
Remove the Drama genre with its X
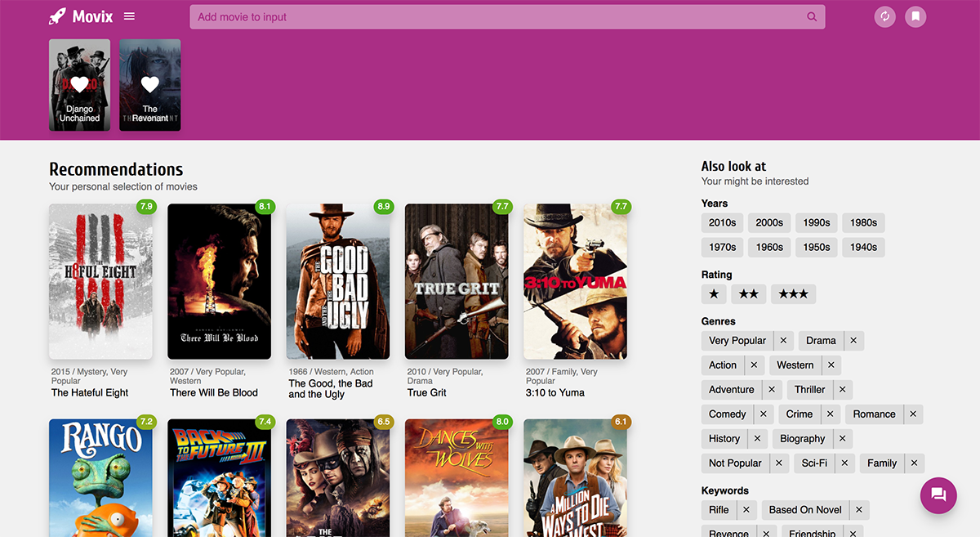tap(853, 341)
